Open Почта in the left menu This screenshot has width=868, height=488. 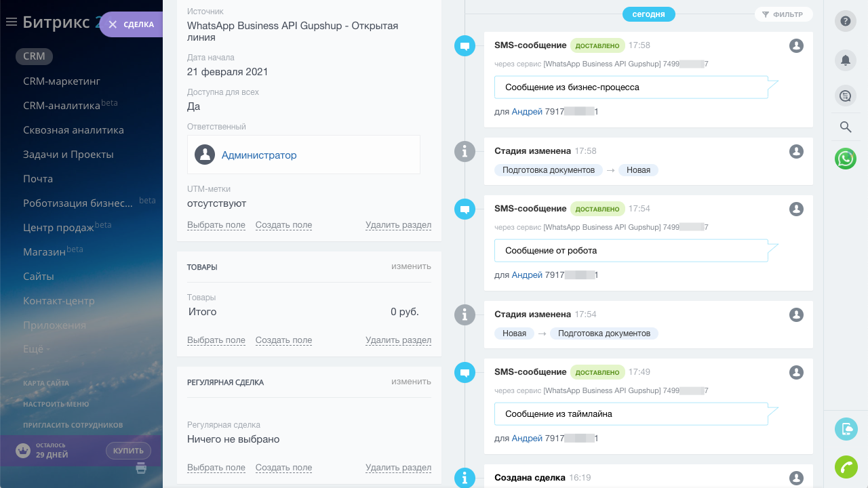38,179
